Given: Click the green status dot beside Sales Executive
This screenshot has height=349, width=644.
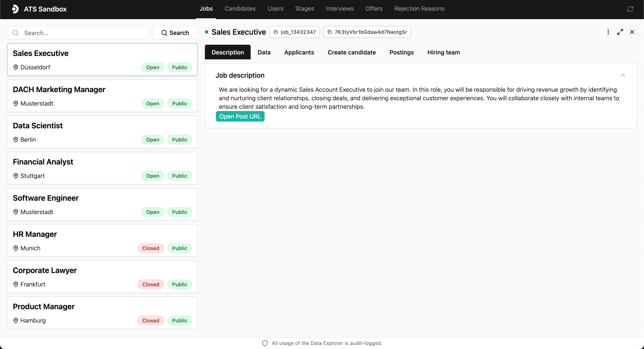Looking at the screenshot, I should coord(207,32).
